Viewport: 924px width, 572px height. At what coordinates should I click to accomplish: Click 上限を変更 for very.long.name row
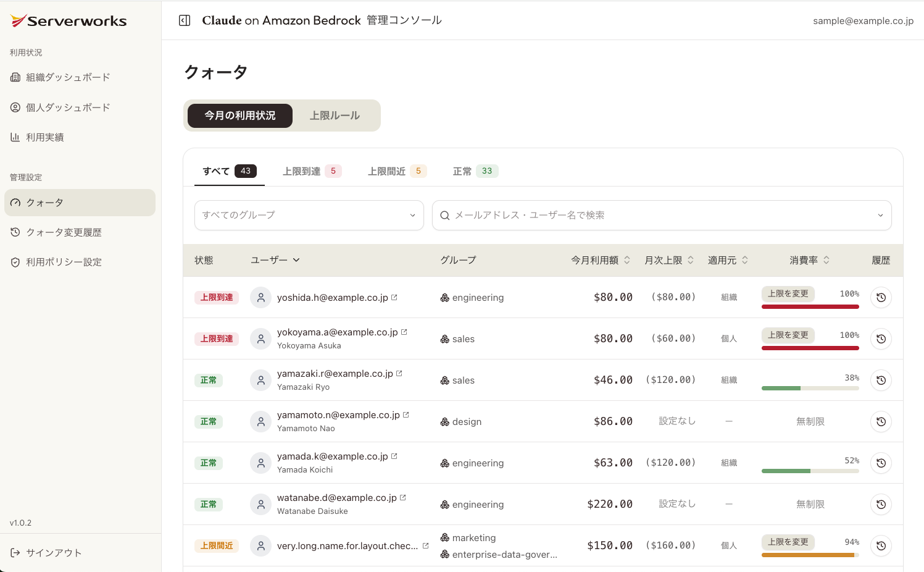(788, 542)
